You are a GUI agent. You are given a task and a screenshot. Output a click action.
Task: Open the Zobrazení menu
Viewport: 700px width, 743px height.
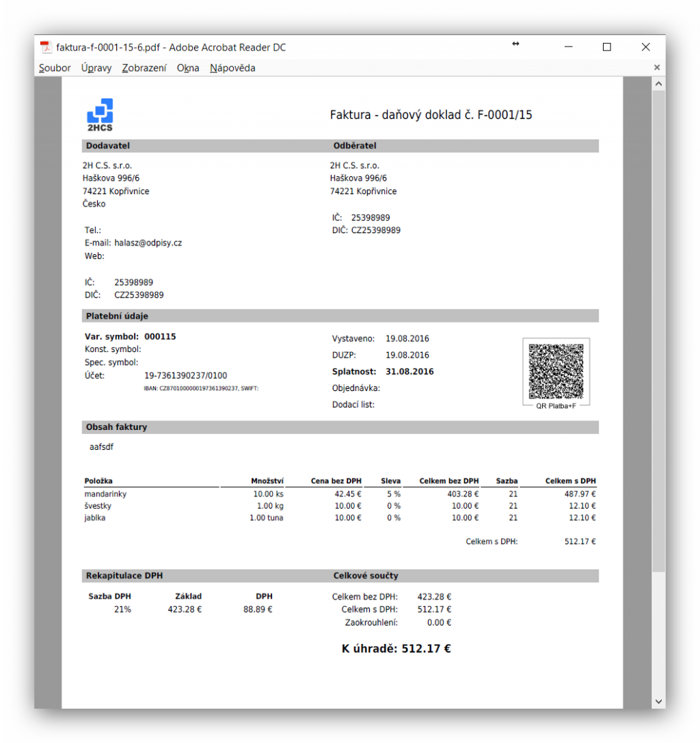[x=144, y=68]
